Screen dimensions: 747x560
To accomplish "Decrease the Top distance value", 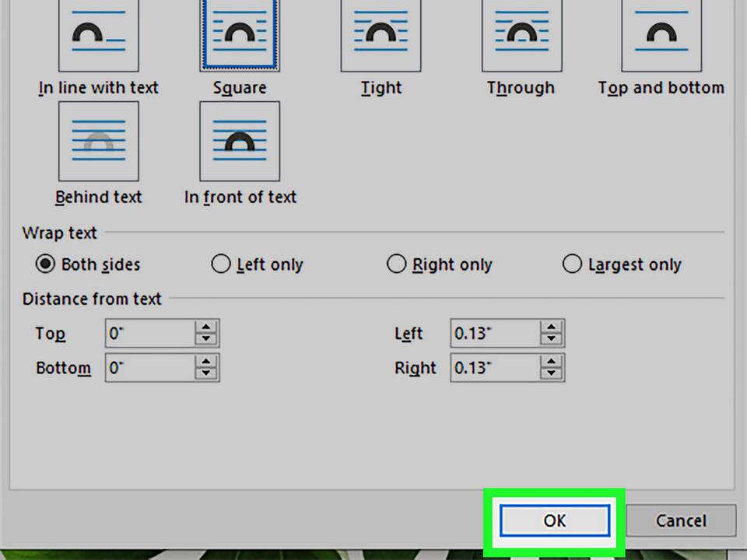I will click(x=205, y=338).
